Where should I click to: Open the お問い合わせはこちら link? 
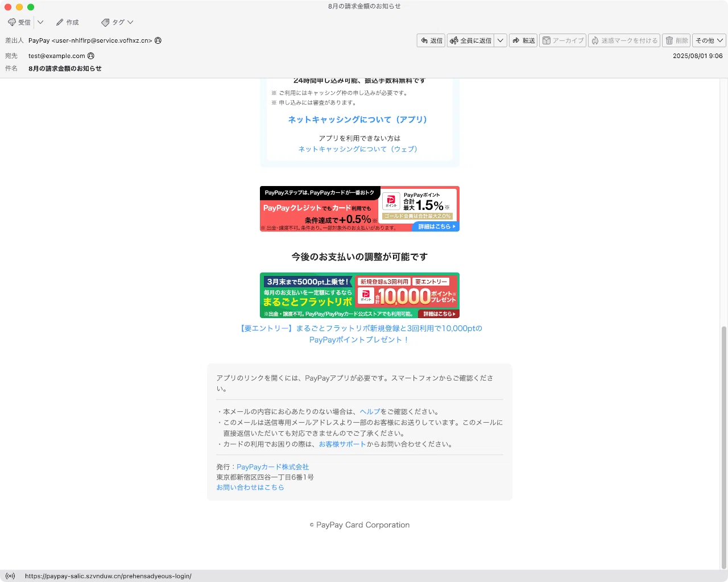click(250, 488)
